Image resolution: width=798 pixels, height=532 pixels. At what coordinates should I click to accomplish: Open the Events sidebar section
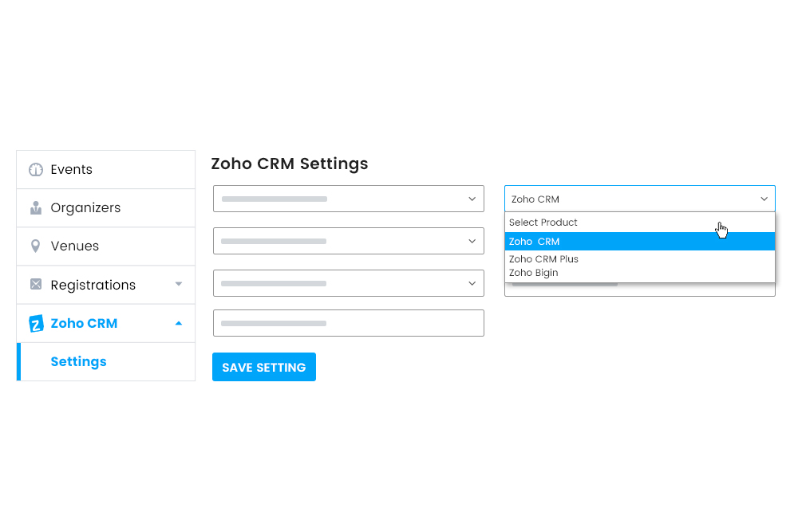pyautogui.click(x=73, y=169)
